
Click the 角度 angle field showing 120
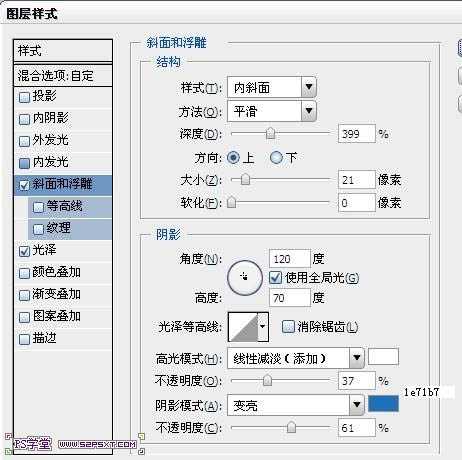click(290, 259)
